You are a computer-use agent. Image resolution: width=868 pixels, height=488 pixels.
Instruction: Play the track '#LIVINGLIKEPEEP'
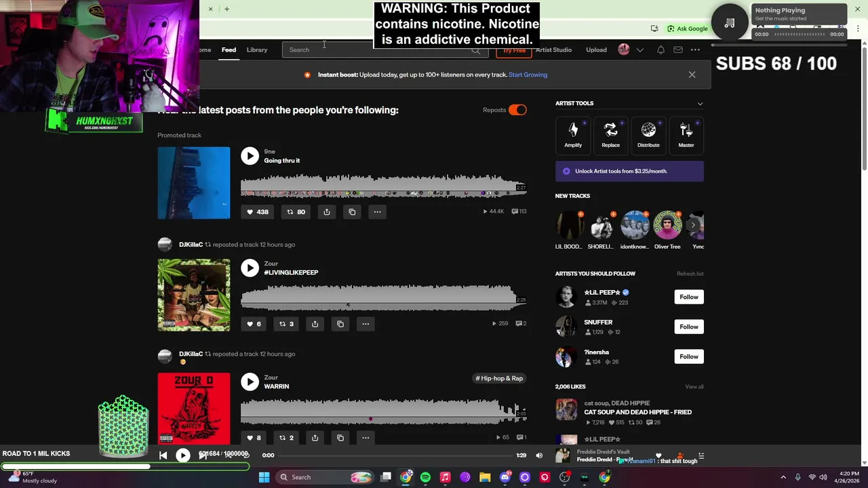point(250,268)
